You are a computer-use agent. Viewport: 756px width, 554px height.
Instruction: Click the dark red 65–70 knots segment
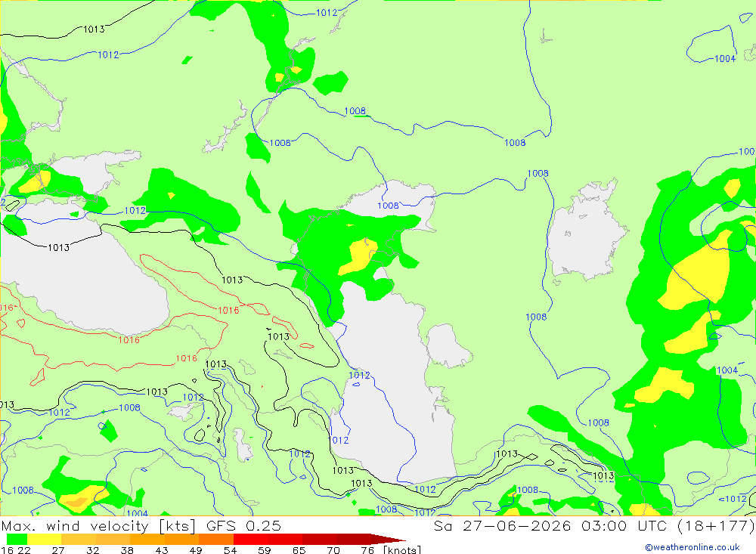tap(319, 539)
